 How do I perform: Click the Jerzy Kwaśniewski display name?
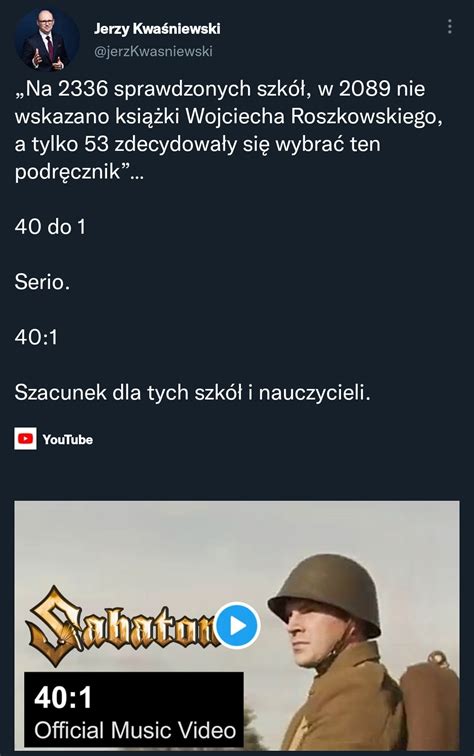pos(157,29)
